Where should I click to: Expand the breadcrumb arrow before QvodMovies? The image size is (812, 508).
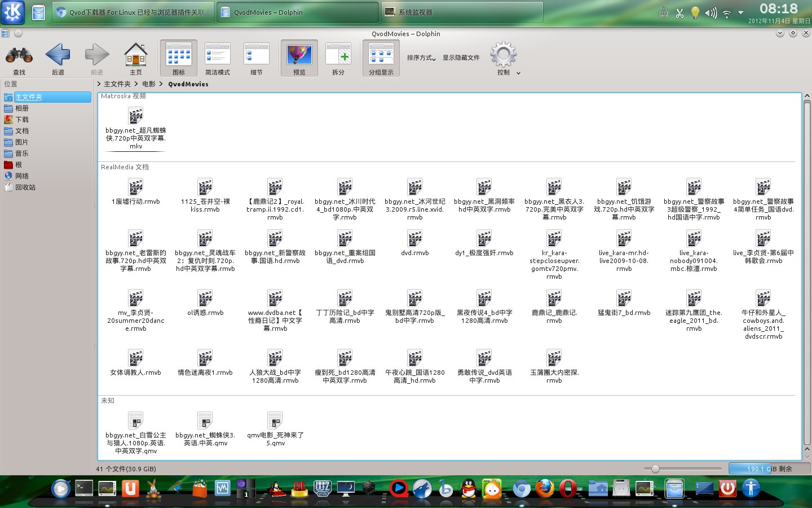tap(161, 84)
